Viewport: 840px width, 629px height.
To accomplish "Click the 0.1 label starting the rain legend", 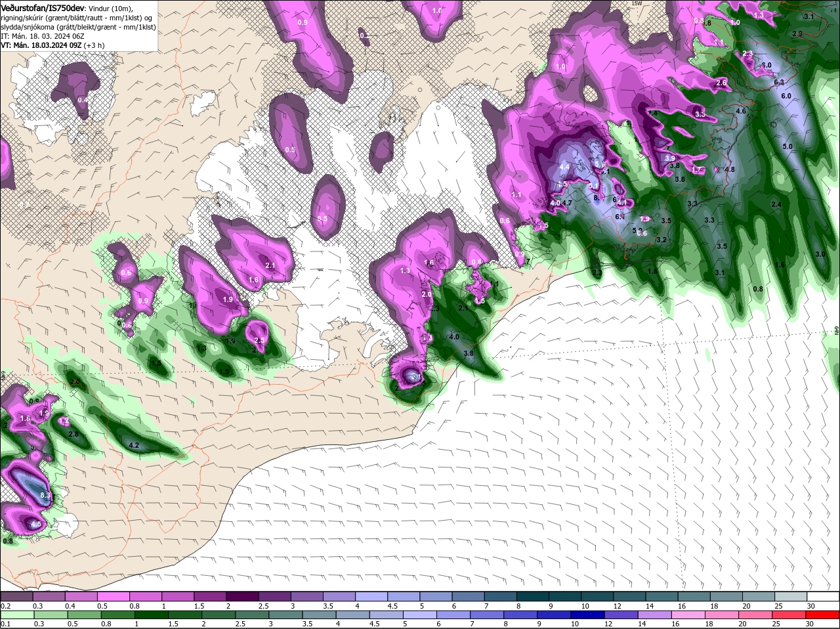I will click(5, 624).
